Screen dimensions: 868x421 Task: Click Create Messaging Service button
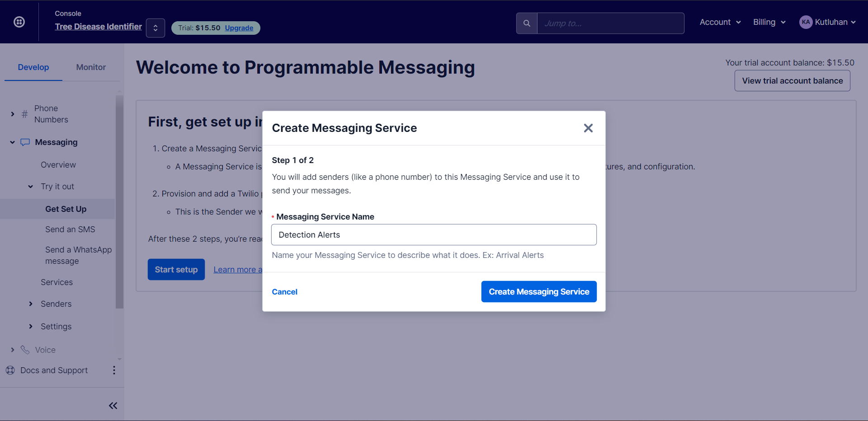[539, 292]
